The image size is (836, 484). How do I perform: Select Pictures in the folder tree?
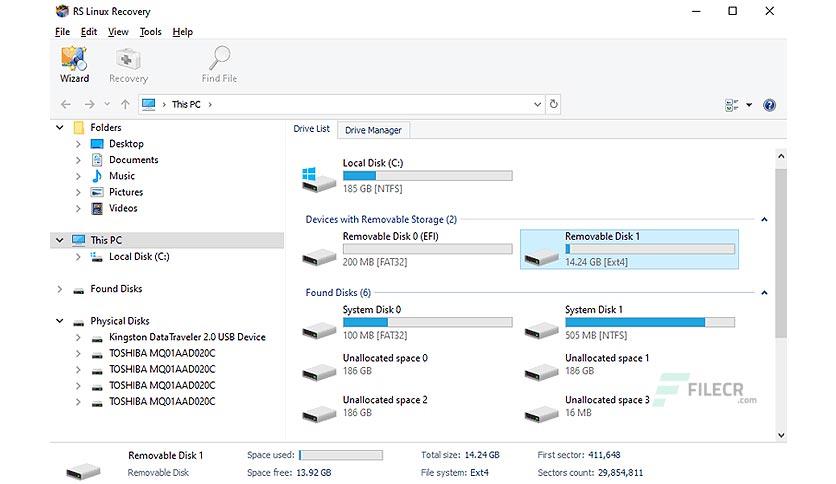126,192
